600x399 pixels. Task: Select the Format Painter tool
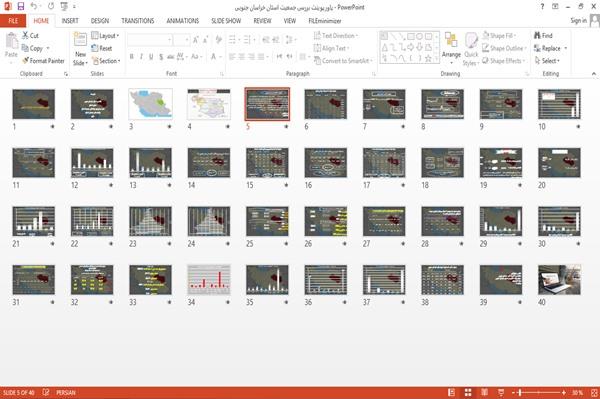coord(43,61)
